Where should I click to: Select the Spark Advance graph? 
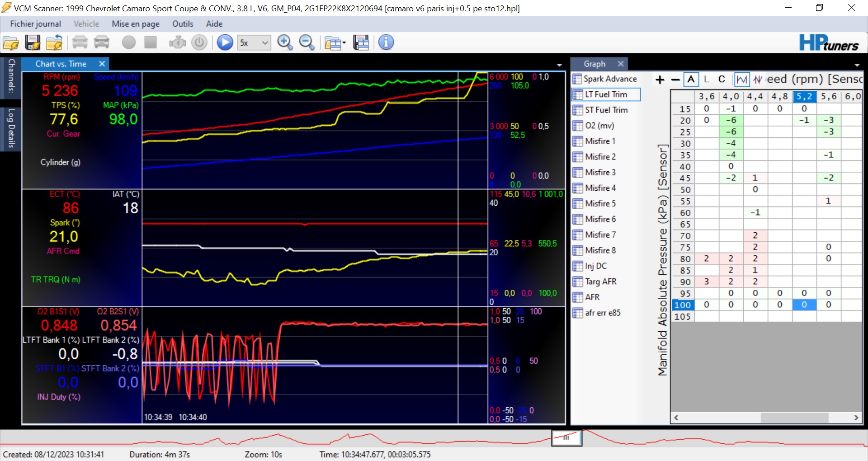click(x=609, y=79)
